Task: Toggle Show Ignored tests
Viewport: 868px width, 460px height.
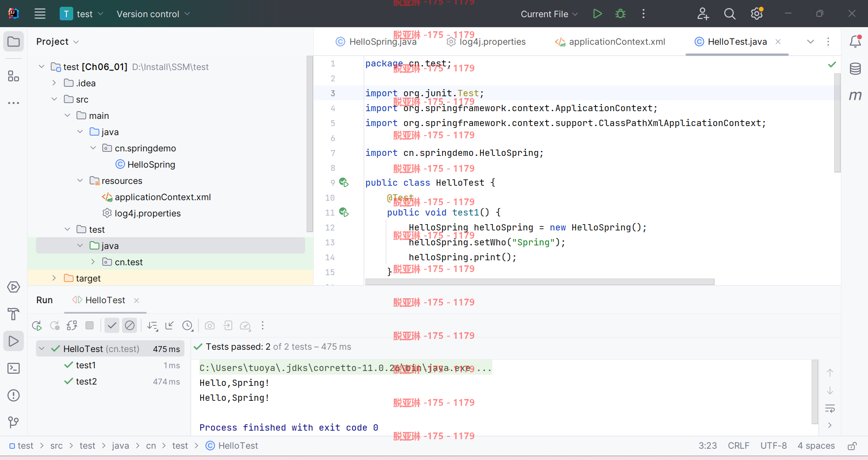Action: point(130,325)
